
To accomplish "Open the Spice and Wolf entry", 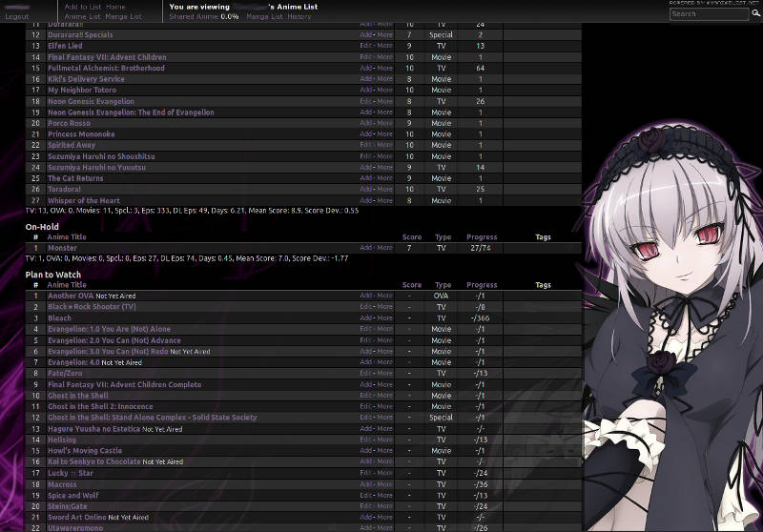I will (73, 496).
